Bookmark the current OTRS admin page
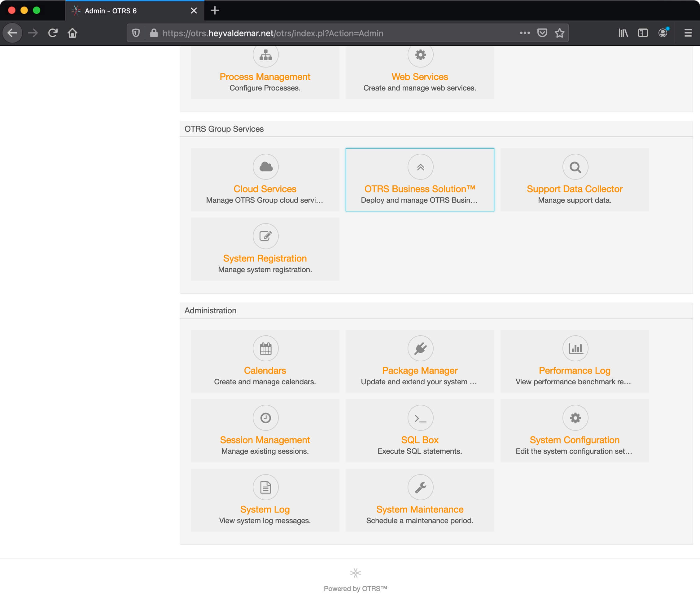The height and width of the screenshot is (600, 700). coord(559,33)
